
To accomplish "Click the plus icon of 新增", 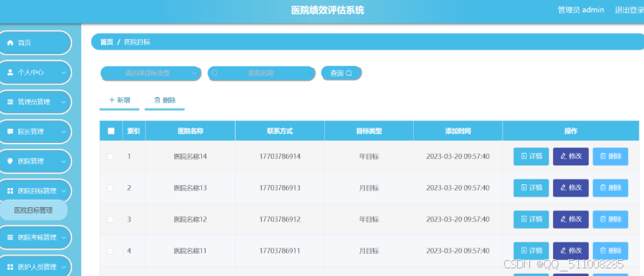I will click(x=112, y=100).
